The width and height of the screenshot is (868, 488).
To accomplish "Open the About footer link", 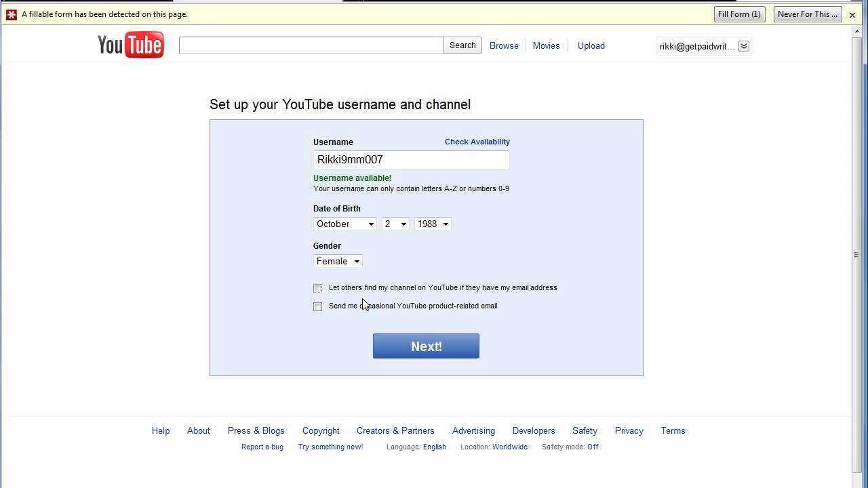I will pos(199,430).
